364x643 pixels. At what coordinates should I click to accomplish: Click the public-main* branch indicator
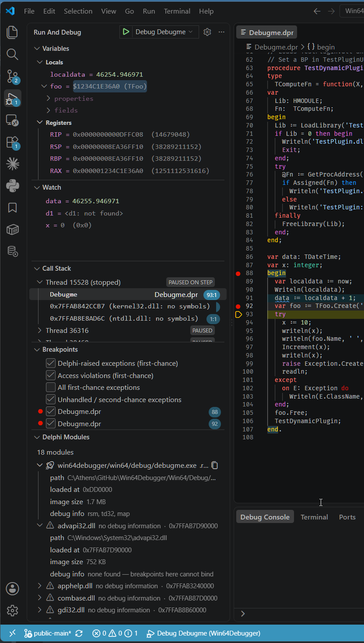click(x=47, y=633)
